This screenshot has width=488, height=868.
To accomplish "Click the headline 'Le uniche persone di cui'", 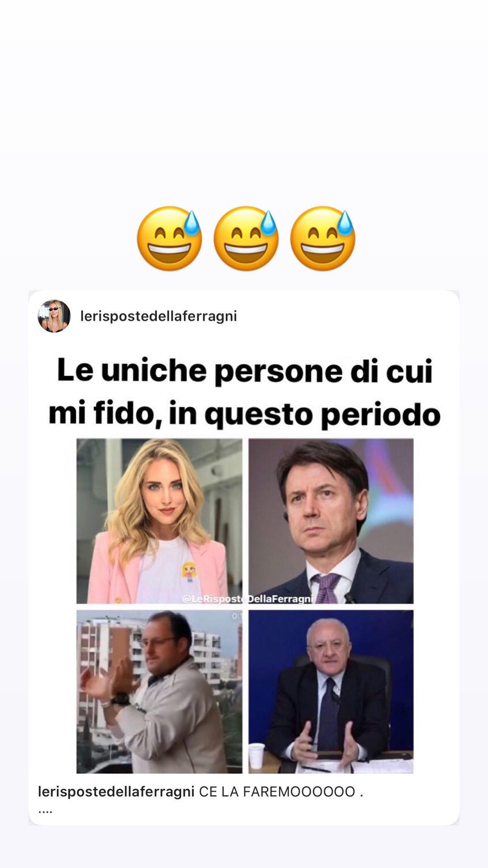I will (245, 371).
